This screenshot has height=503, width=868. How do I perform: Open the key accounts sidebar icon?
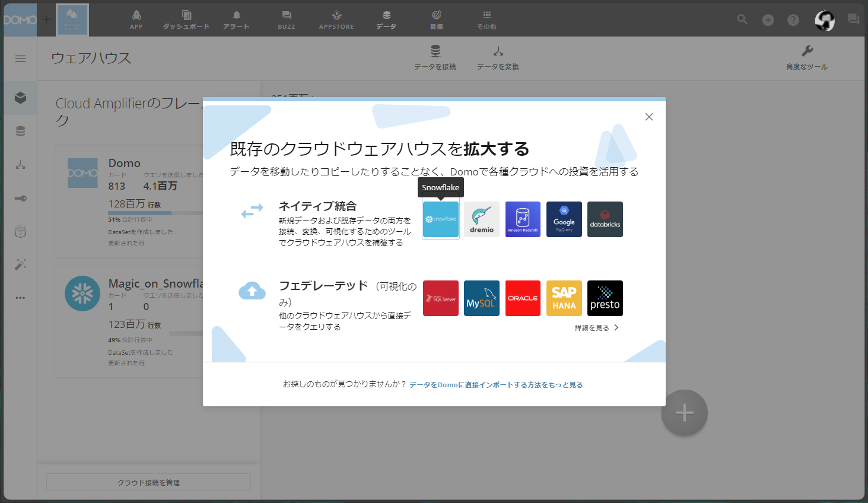pos(20,198)
